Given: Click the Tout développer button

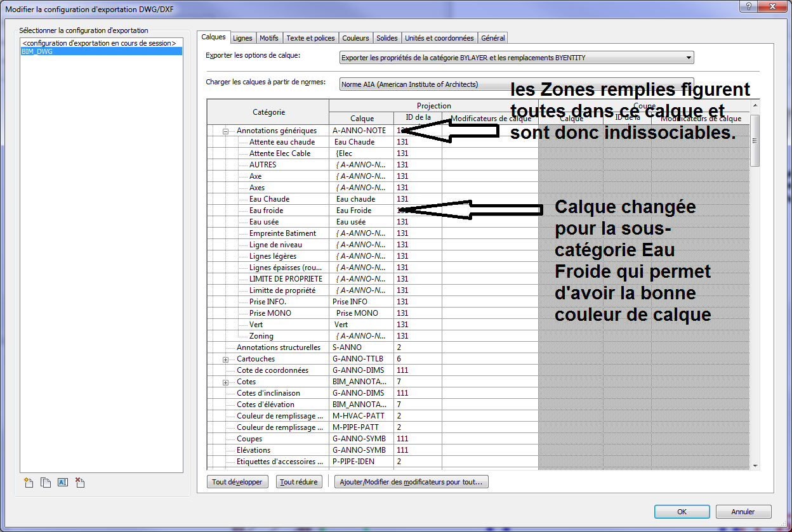Looking at the screenshot, I should tap(237, 482).
